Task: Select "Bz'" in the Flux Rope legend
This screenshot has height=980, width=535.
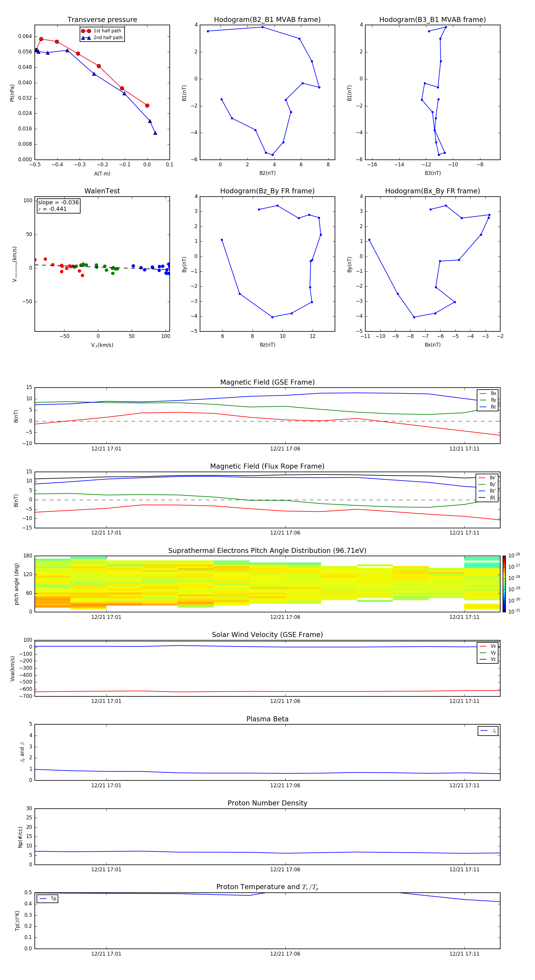Action: pyautogui.click(x=488, y=491)
